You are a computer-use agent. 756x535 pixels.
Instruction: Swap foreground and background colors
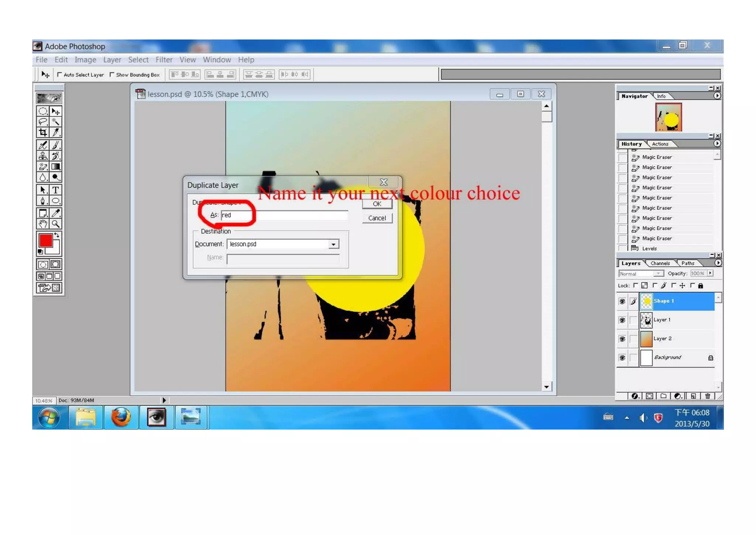[57, 235]
